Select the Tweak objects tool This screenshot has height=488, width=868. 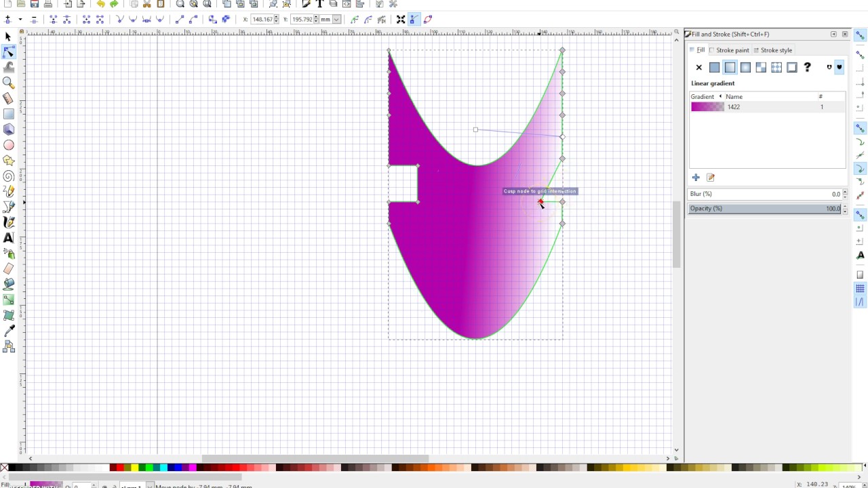[8, 67]
